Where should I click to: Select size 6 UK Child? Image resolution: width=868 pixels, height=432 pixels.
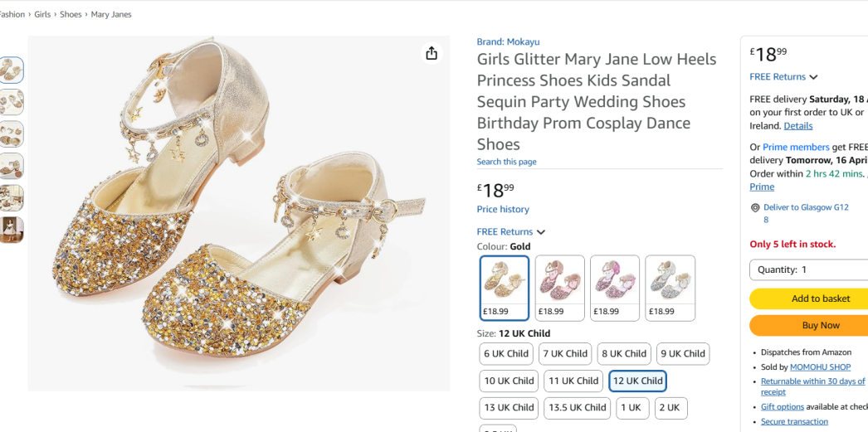pos(506,354)
